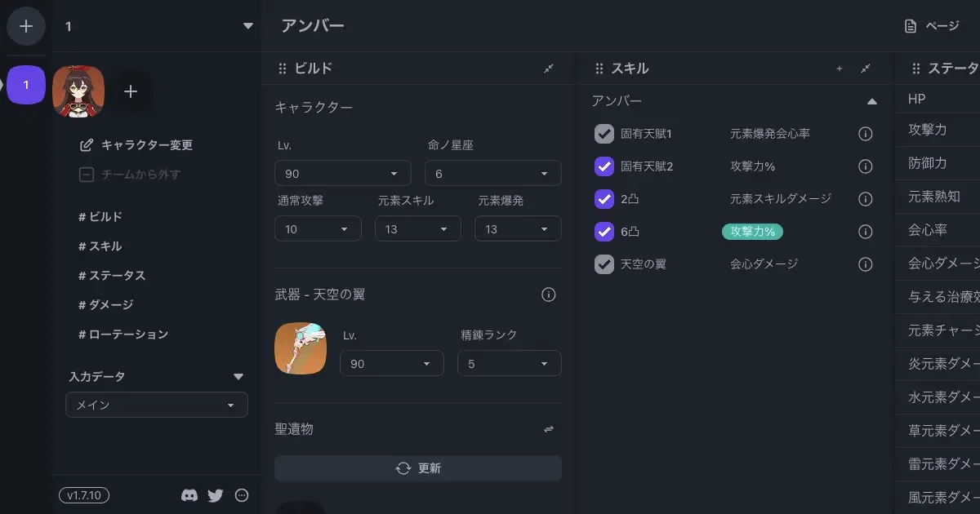Image resolution: width=980 pixels, height=514 pixels.
Task: Open the Twitter icon in the footer
Action: click(216, 494)
